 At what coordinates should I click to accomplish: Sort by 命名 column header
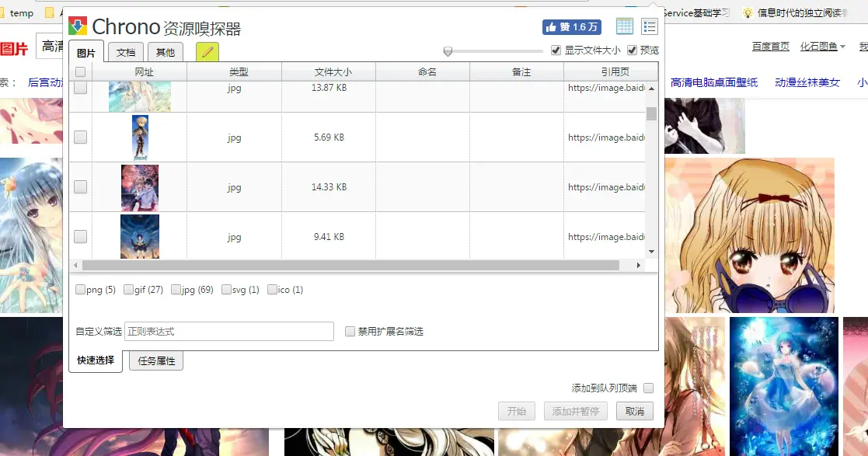click(423, 72)
